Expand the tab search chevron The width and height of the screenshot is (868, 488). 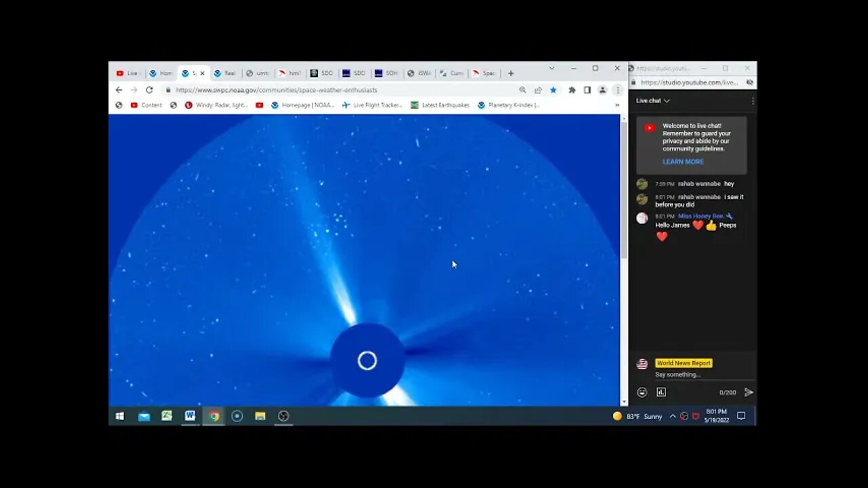(551, 68)
